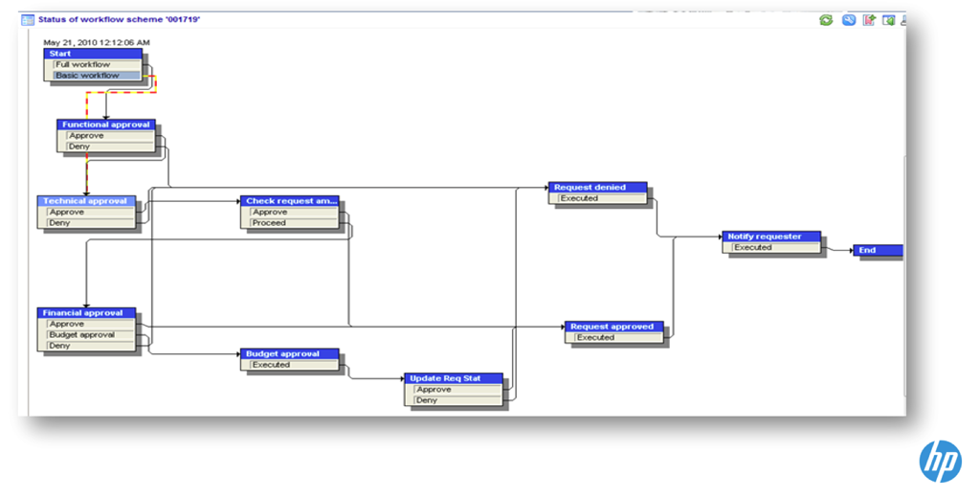Click Proceed under Check request am...

(x=295, y=223)
